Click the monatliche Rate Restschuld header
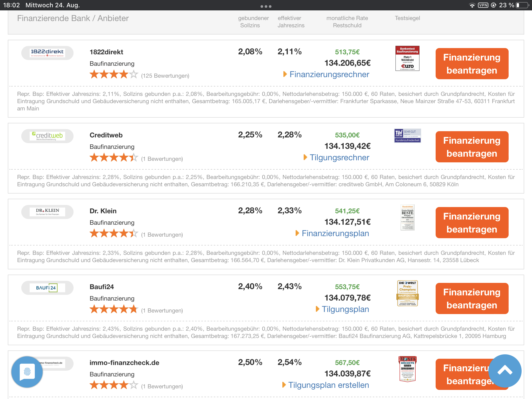Screen dimensions: 532x399 click(347, 22)
